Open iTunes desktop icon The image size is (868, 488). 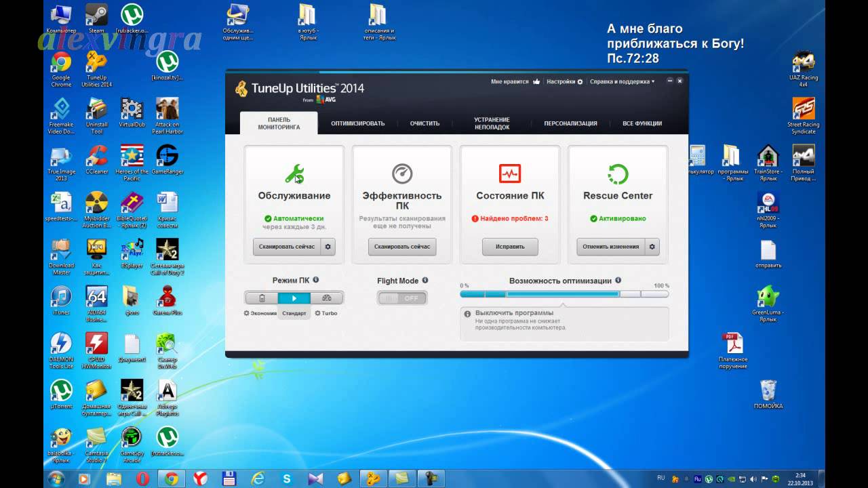click(61, 300)
